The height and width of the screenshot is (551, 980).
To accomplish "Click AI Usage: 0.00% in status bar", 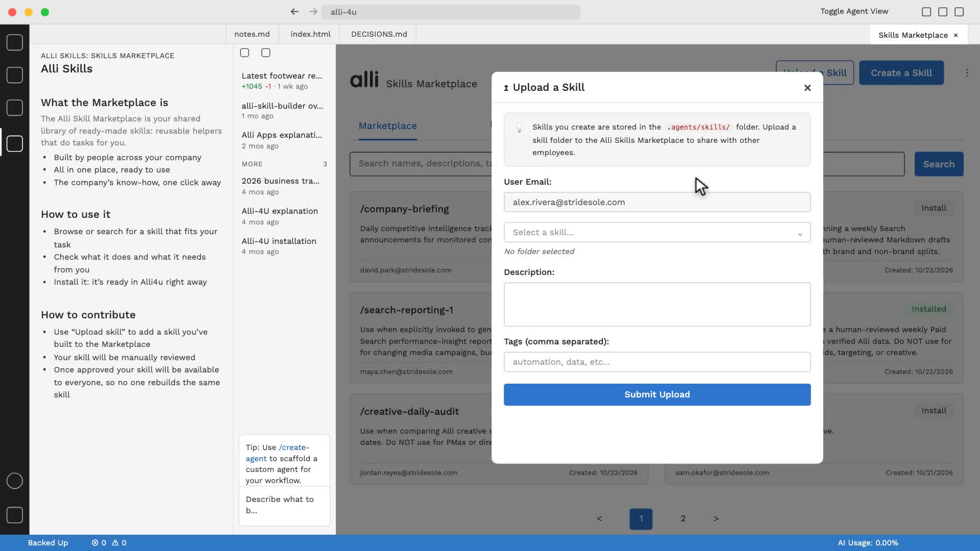I will [868, 543].
